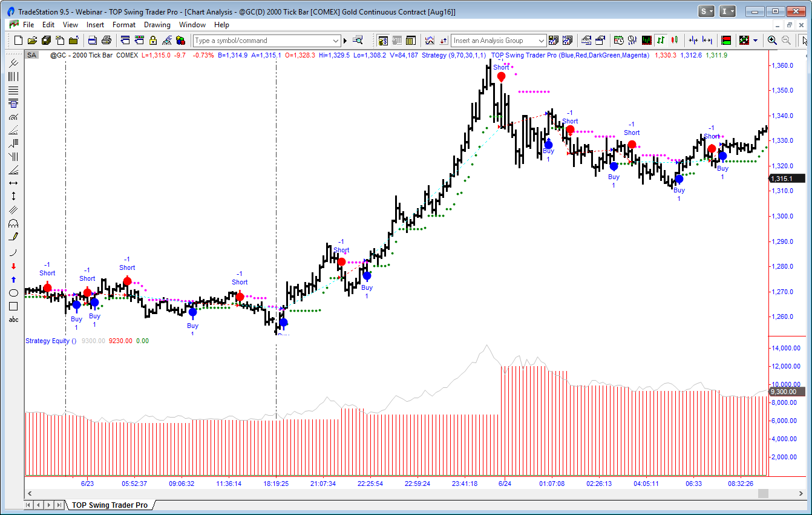
Task: Toggle candlestick chart style button
Action: click(x=675, y=41)
